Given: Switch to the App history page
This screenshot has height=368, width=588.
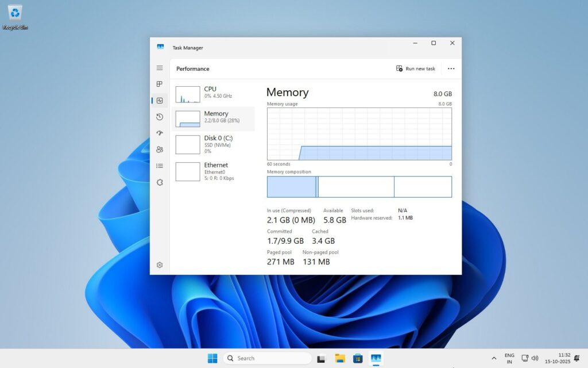Looking at the screenshot, I should (x=160, y=117).
